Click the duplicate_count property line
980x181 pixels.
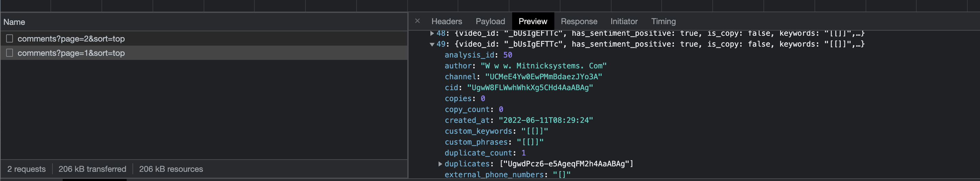(485, 153)
